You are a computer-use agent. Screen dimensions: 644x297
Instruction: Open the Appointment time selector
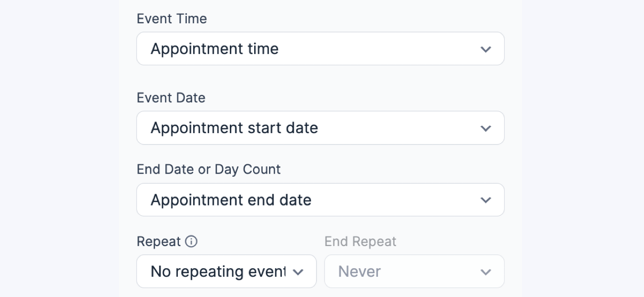(320, 49)
